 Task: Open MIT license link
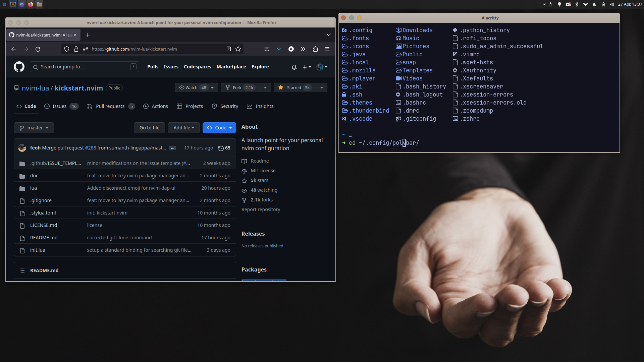click(x=263, y=171)
